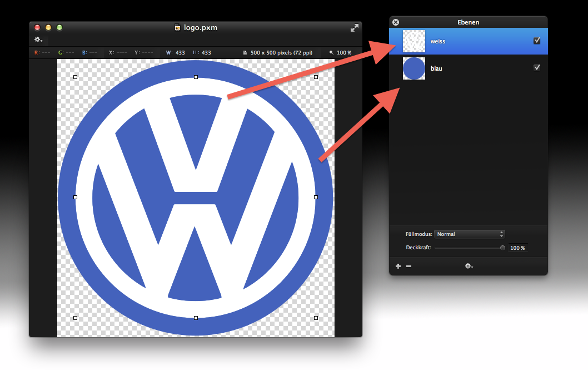Open the gear menu in logo.pxm window
This screenshot has height=370, width=588.
(38, 40)
